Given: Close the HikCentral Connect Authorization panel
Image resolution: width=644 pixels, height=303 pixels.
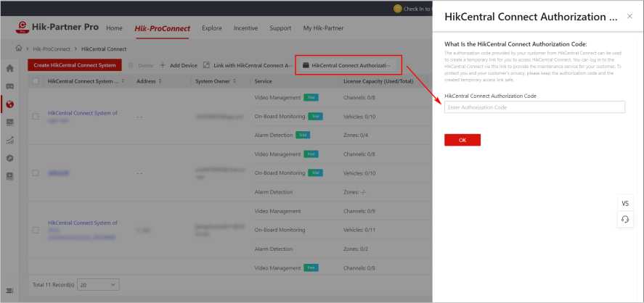Looking at the screenshot, I should pos(629,16).
